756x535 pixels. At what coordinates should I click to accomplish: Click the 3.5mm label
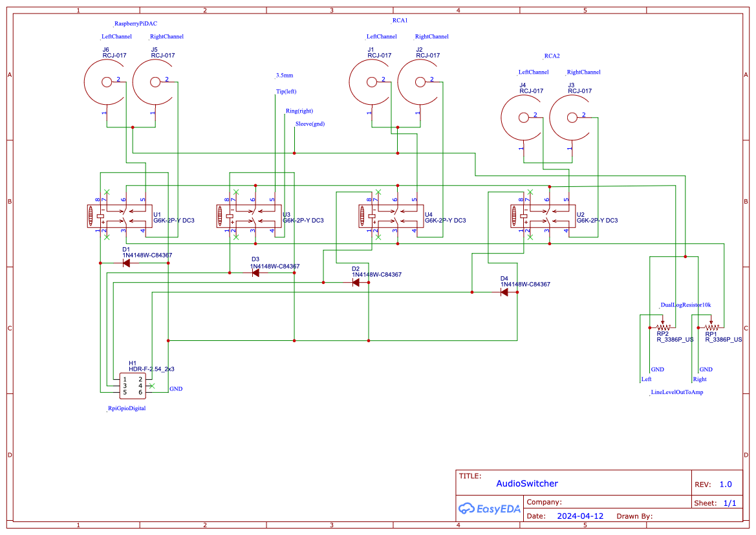coord(285,75)
